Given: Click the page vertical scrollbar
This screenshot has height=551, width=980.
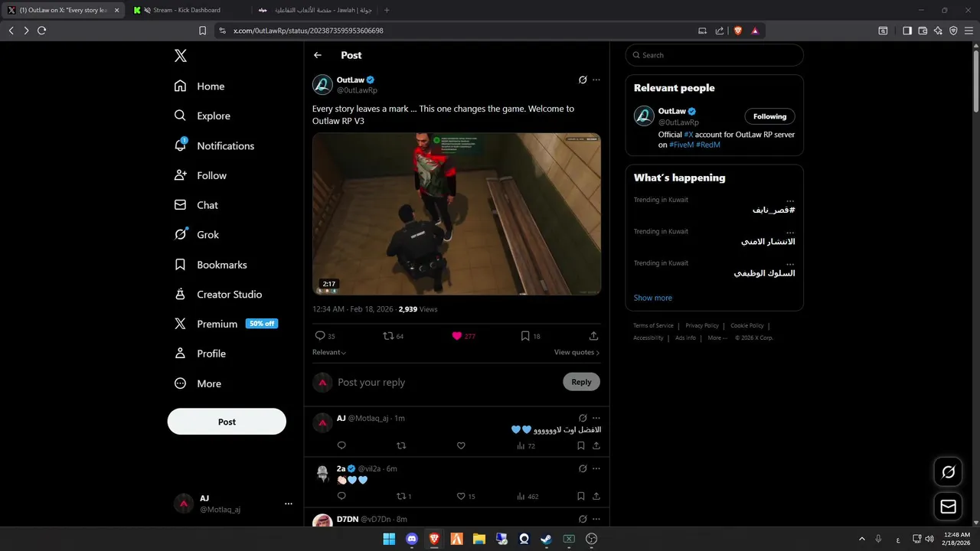Looking at the screenshot, I should (975, 80).
